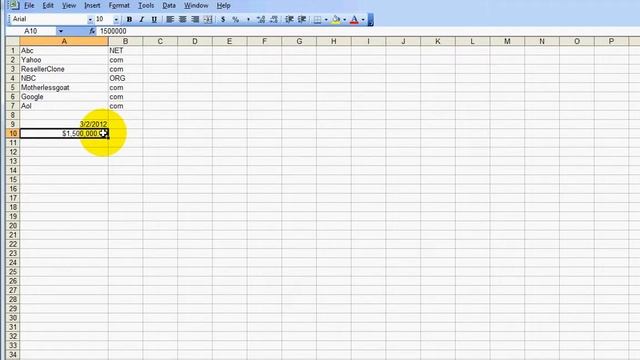
Task: Apply Currency style dollar icon
Action: pos(223,19)
